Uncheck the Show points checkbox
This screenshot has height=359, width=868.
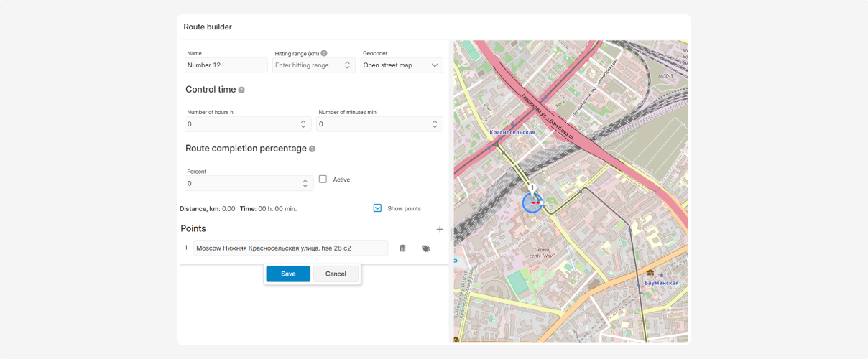(377, 208)
